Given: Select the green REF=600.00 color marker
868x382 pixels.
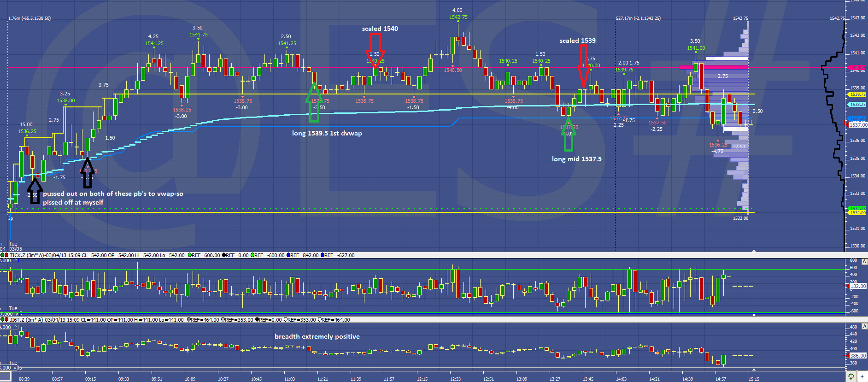Looking at the screenshot, I should coord(189,255).
